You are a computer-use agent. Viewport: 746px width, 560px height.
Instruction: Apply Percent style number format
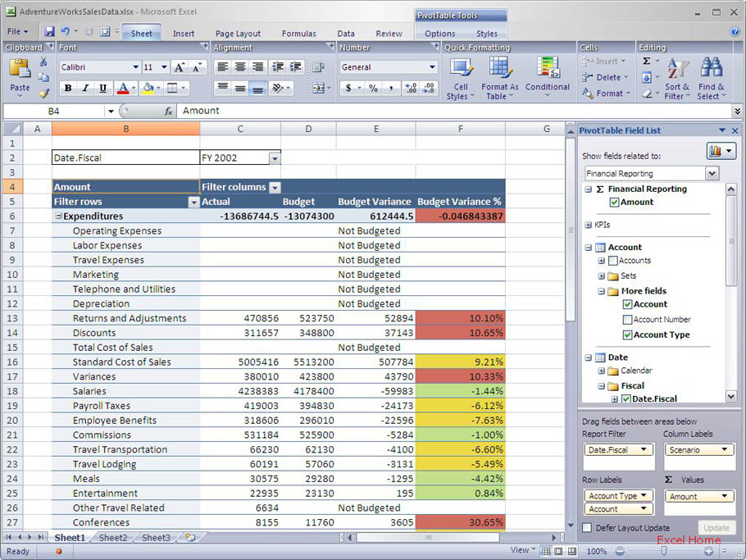tap(374, 88)
